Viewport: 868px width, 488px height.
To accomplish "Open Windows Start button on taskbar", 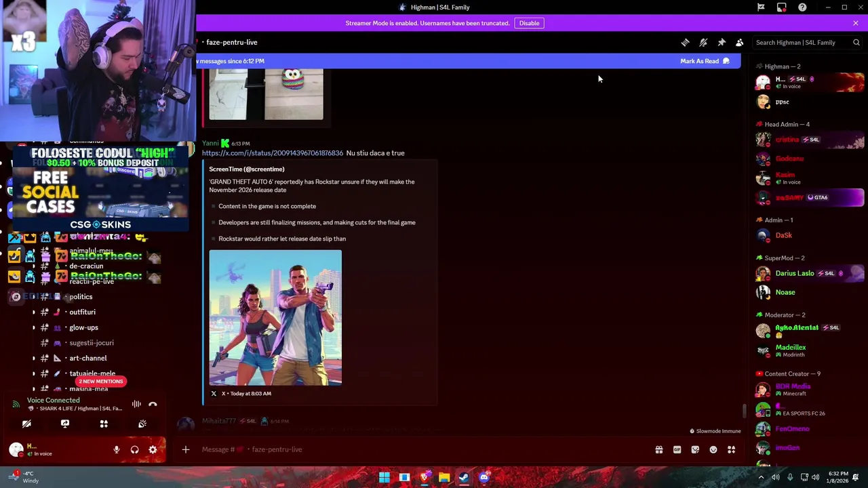I will pyautogui.click(x=384, y=477).
